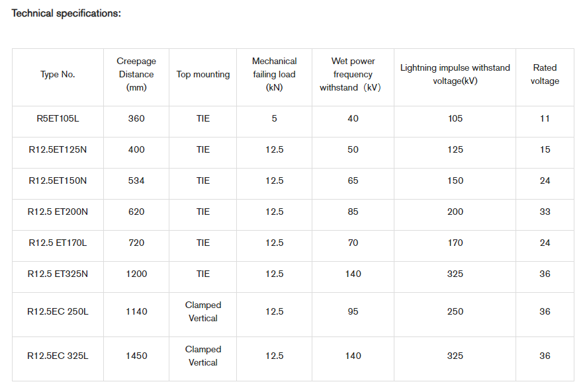
Task: Click the Technical specifications heading
Action: pyautogui.click(x=66, y=13)
